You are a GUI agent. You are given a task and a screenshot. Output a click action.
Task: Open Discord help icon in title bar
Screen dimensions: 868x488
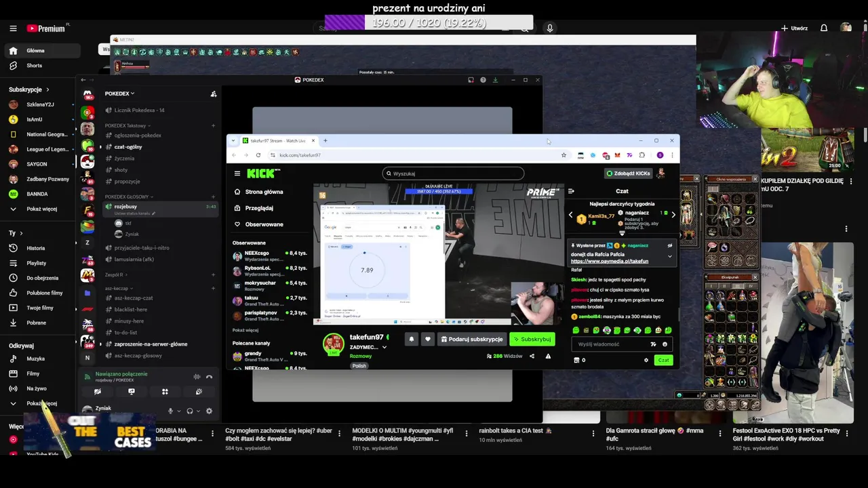[483, 80]
